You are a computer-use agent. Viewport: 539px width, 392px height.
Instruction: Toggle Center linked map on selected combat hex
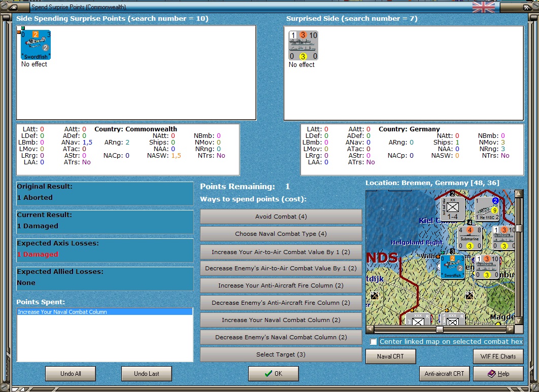374,342
